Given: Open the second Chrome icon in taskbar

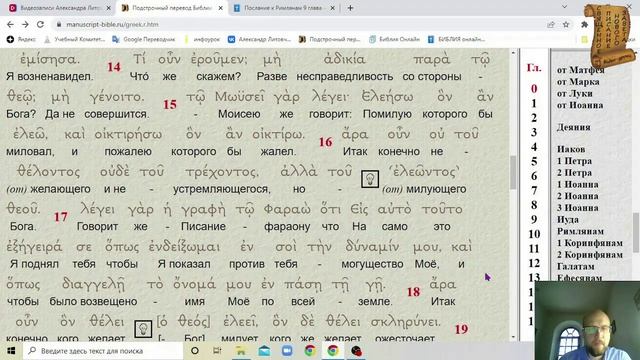Looking at the screenshot, I should pos(333,351).
